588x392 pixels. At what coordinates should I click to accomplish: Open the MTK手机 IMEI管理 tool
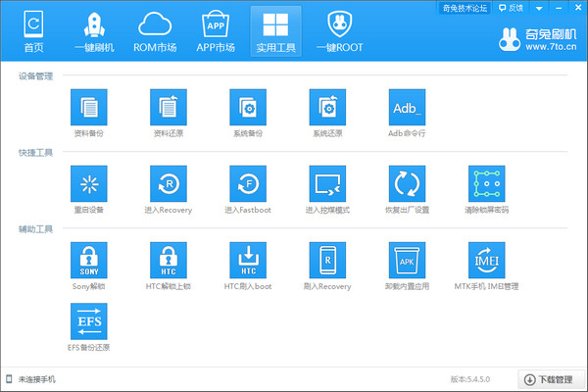pyautogui.click(x=486, y=260)
